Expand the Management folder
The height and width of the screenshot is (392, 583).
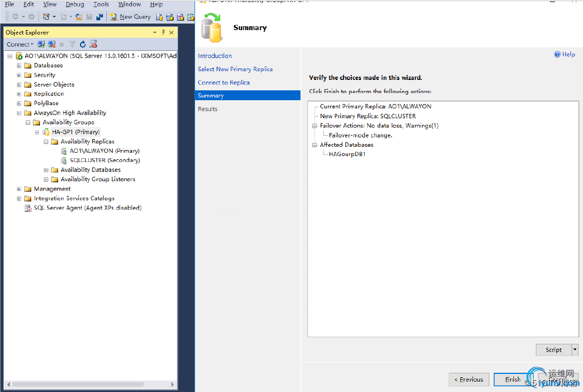pos(19,189)
